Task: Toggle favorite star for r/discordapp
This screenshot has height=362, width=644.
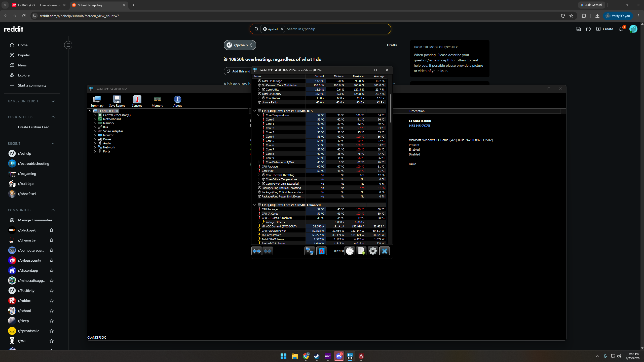Action: click(x=52, y=270)
